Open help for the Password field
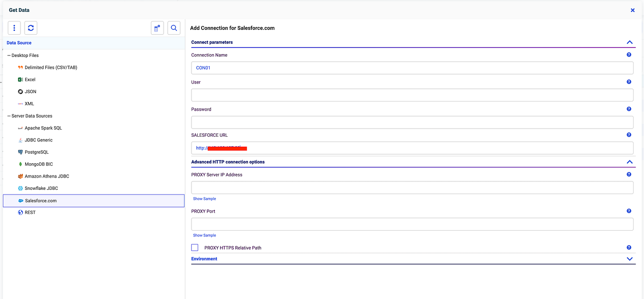 click(629, 109)
